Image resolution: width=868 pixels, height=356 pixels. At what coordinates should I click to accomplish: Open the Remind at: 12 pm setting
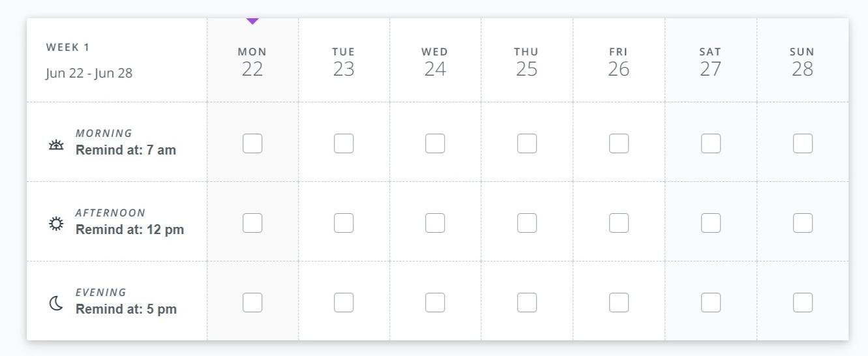[x=130, y=230]
